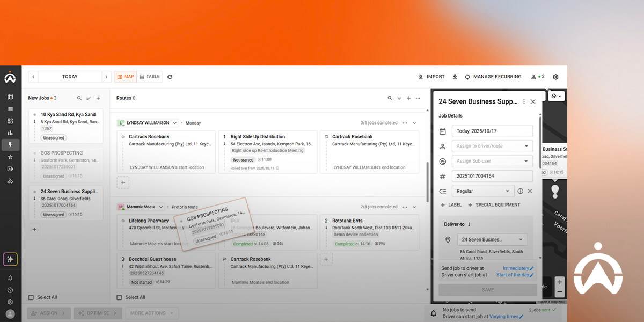644x322 pixels.
Task: Collapse Lyndsay Williamson route chevron
Action: (414, 123)
